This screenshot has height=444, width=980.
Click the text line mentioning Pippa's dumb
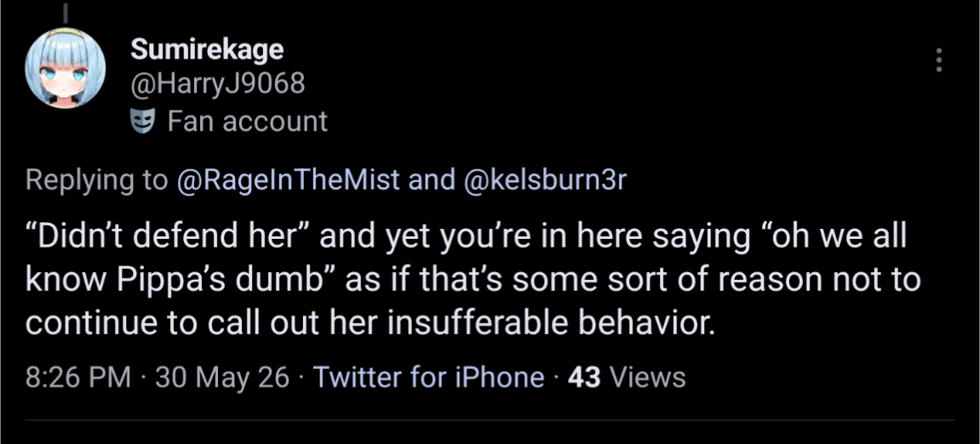[x=473, y=281]
